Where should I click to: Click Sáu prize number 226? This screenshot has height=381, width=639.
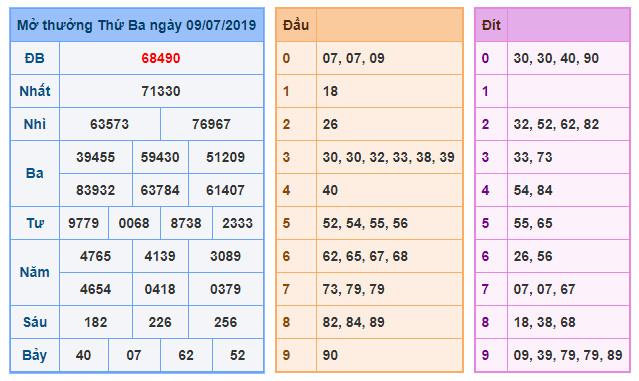point(160,322)
